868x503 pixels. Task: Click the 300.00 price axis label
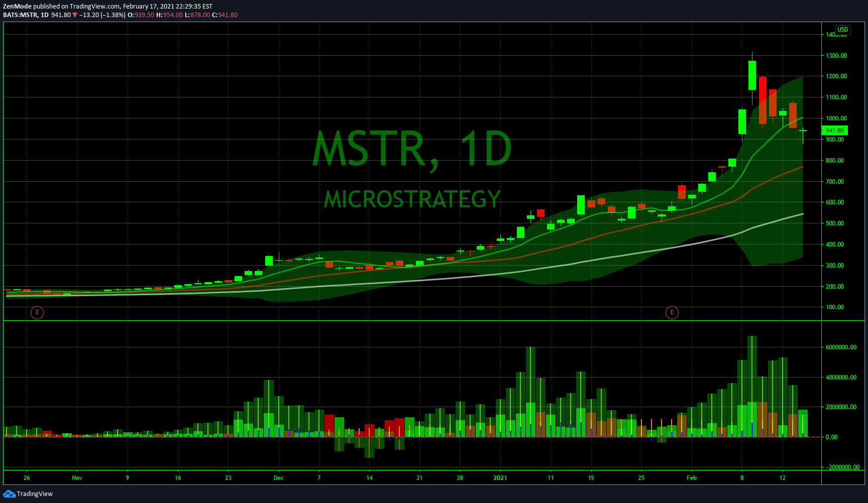835,266
